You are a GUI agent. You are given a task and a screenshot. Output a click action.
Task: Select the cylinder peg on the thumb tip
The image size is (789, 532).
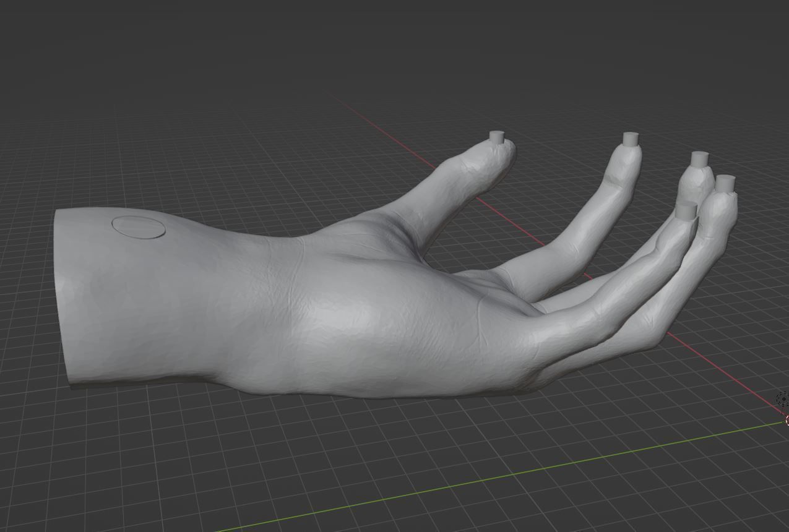pyautogui.click(x=497, y=137)
